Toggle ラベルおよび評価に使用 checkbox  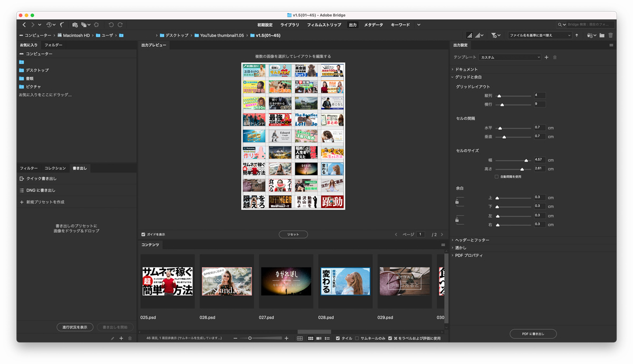pyautogui.click(x=390, y=338)
